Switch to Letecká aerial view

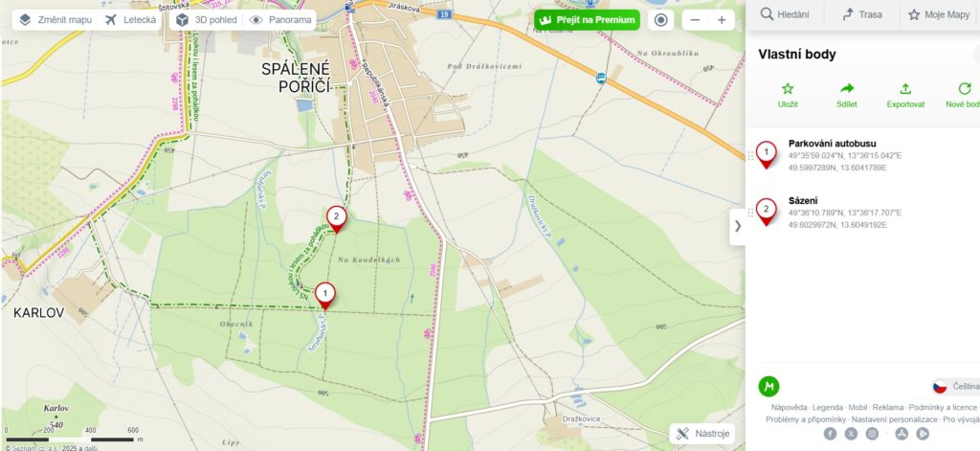pyautogui.click(x=130, y=20)
